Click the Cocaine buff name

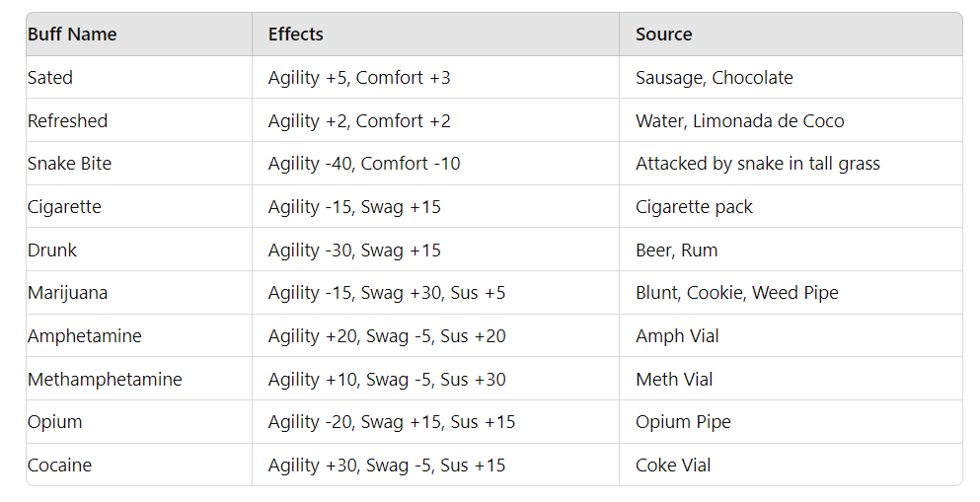[x=59, y=466]
